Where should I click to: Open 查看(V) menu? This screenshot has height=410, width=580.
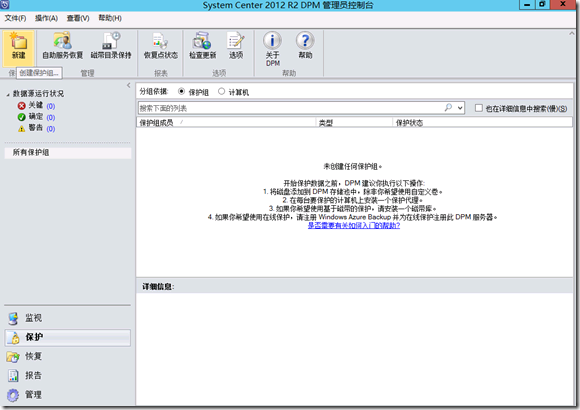tap(78, 18)
